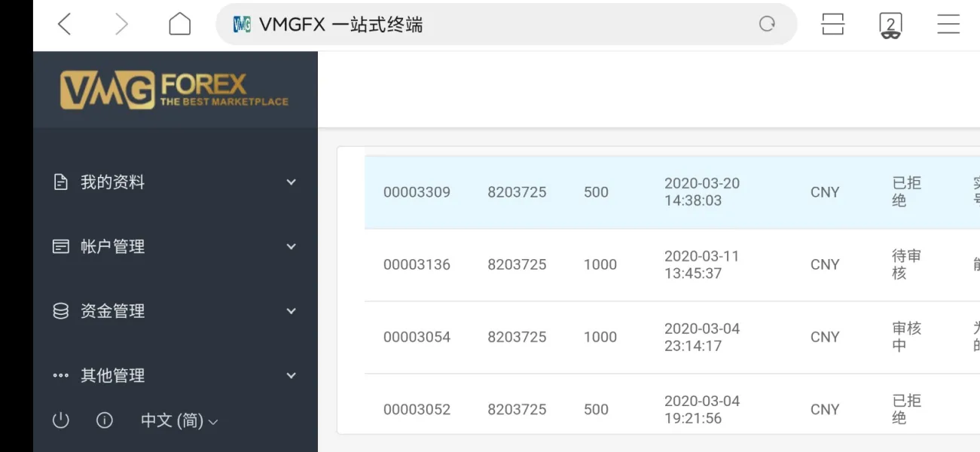Expand the 帐户管理 chevron
The image size is (980, 452).
pyautogui.click(x=292, y=246)
